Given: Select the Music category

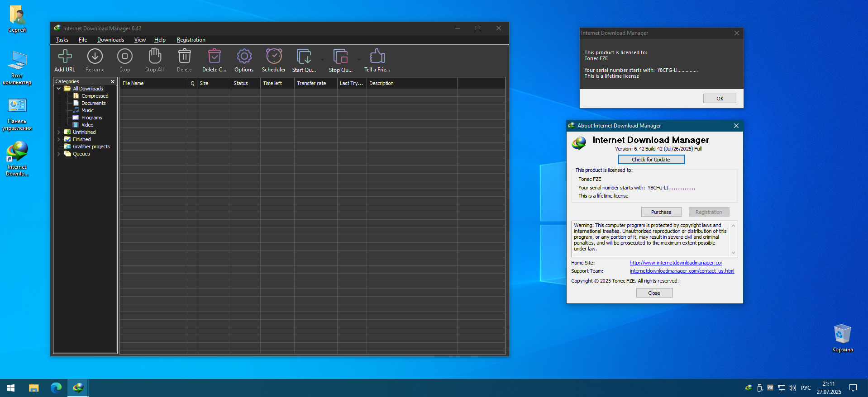Looking at the screenshot, I should (x=87, y=110).
